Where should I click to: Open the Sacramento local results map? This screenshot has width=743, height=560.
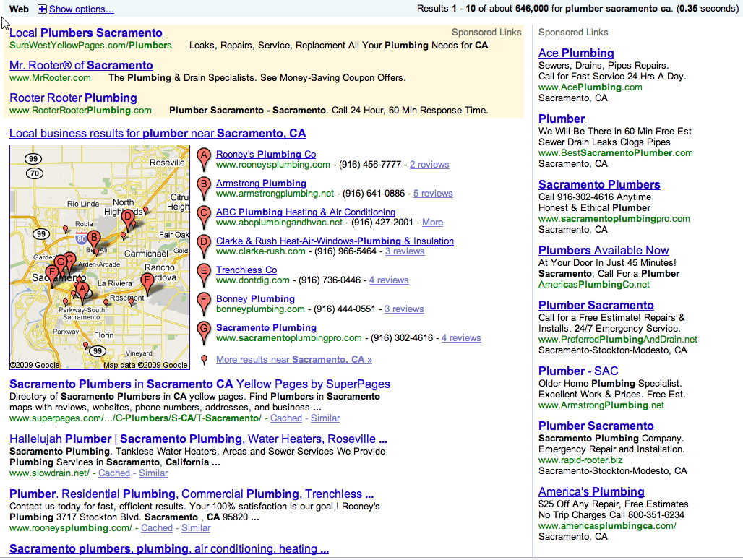(100, 257)
